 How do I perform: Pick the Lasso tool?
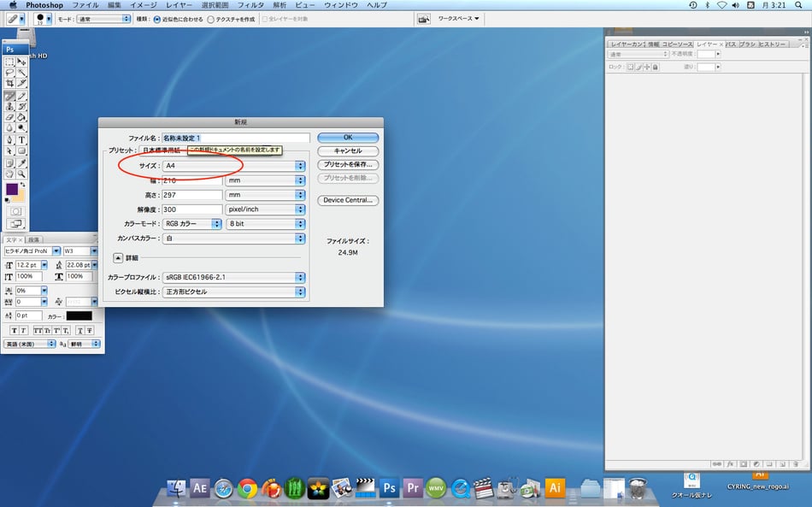click(9, 73)
